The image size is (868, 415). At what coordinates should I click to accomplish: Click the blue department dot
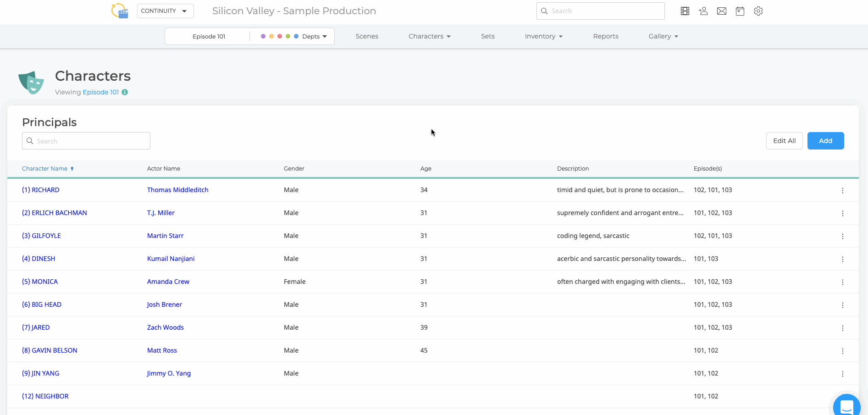coord(296,36)
